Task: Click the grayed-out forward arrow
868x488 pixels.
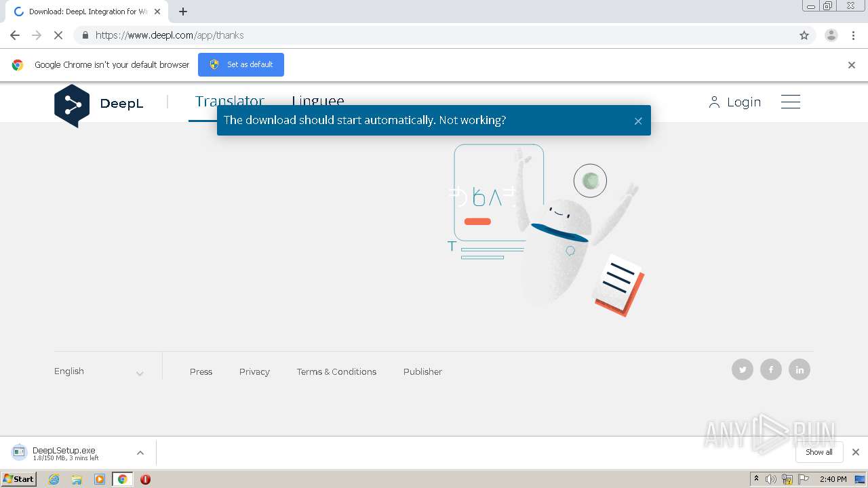Action: [37, 35]
